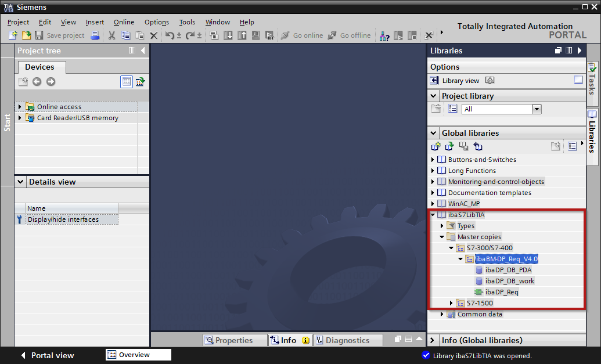Open the Options menu
Screen dimensions: 601x364
click(157, 22)
